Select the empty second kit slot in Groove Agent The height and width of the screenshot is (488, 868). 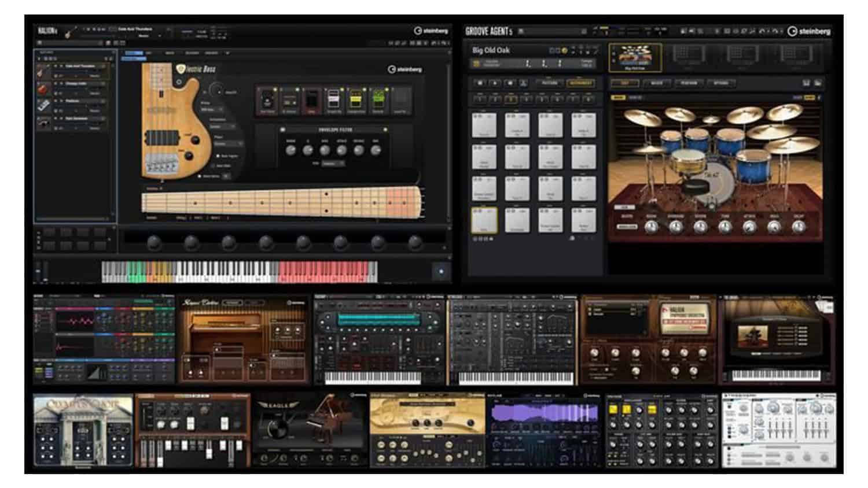coord(690,57)
